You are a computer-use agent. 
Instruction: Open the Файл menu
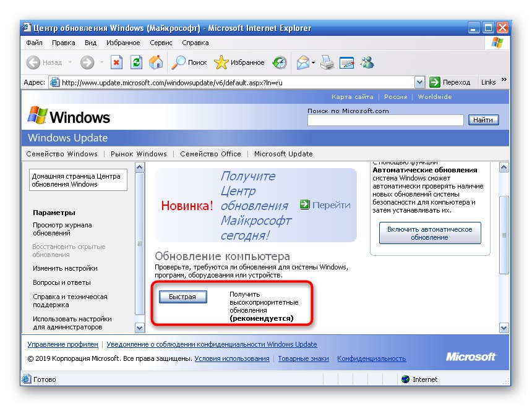(34, 43)
